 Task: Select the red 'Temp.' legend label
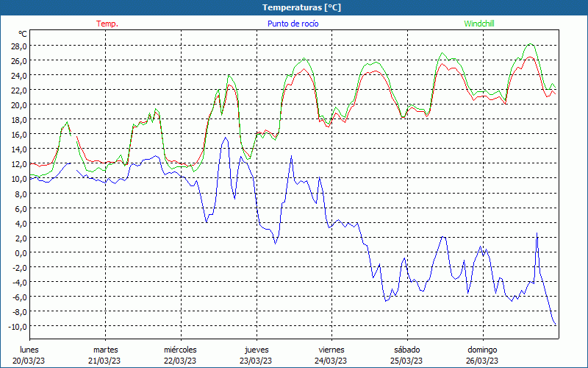(107, 24)
